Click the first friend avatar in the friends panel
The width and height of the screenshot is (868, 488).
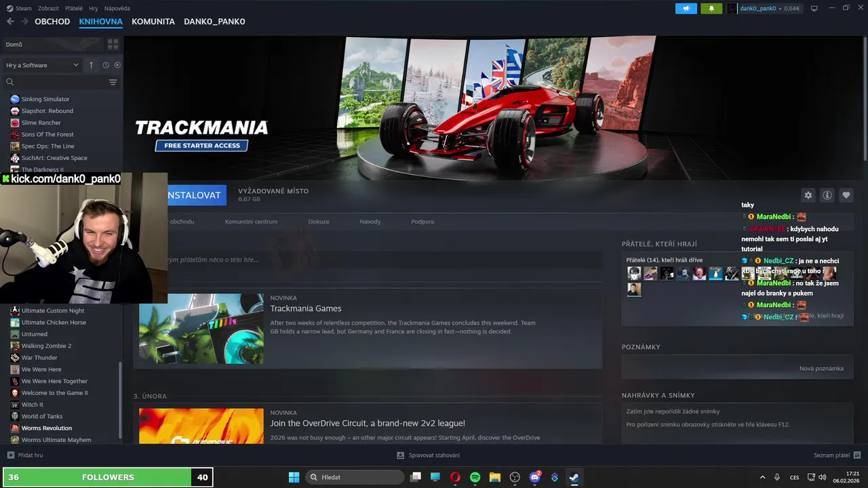click(x=634, y=273)
